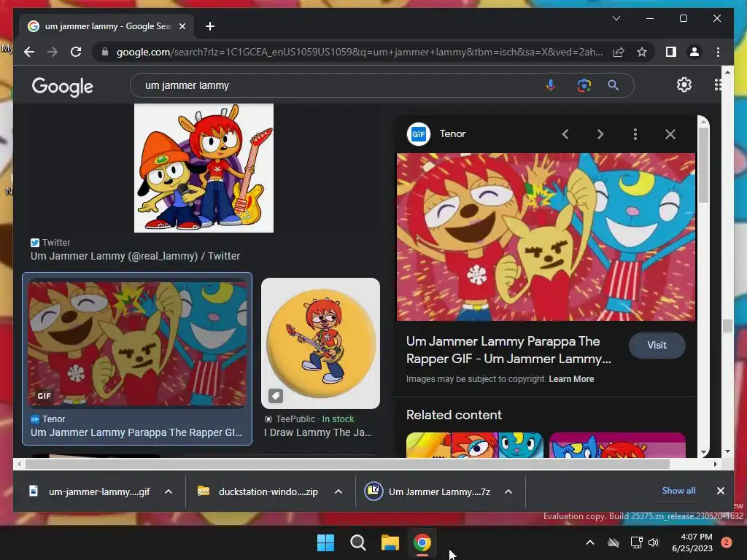
Task: Close the downloads bar
Action: [x=720, y=491]
